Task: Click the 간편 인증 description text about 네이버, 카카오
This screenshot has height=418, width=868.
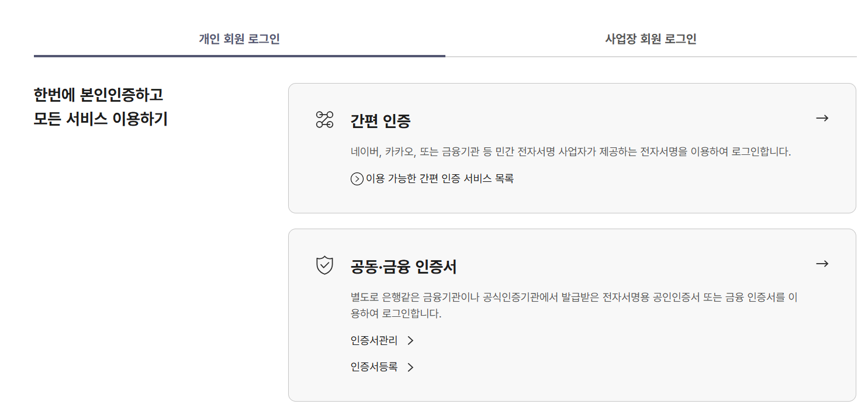Action: (570, 152)
